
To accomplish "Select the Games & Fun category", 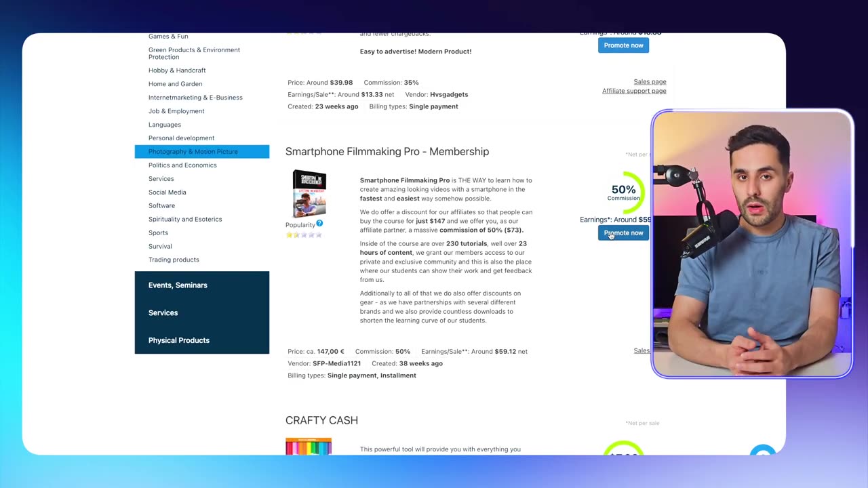I will coord(168,37).
